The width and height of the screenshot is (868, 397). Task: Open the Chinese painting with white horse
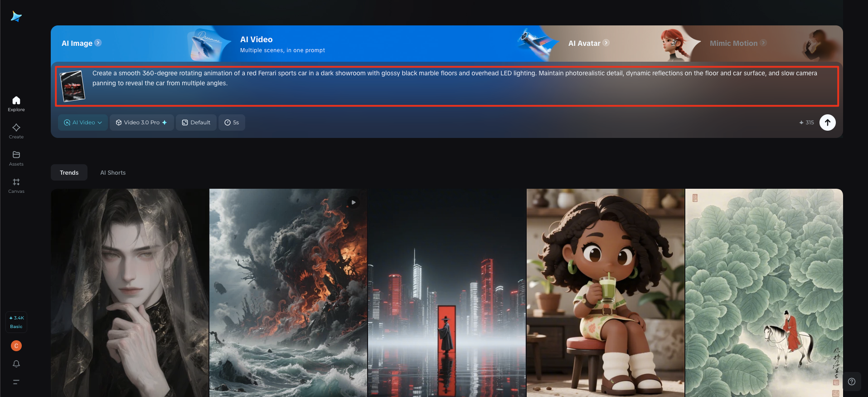tap(764, 293)
